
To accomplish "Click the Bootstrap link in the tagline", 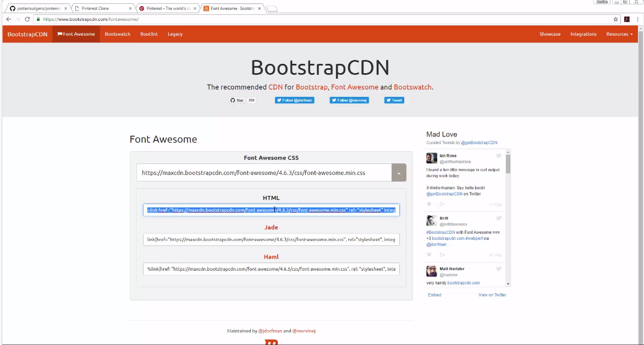I will pyautogui.click(x=311, y=87).
